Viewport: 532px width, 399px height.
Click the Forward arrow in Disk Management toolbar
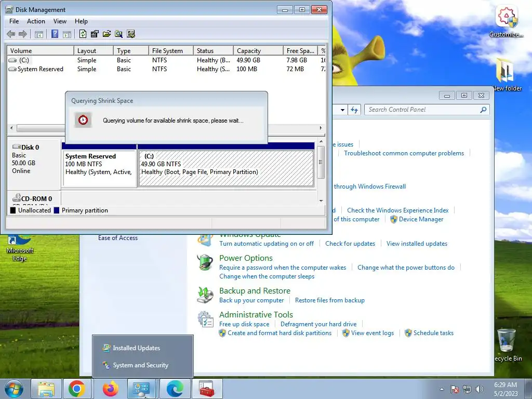23,34
